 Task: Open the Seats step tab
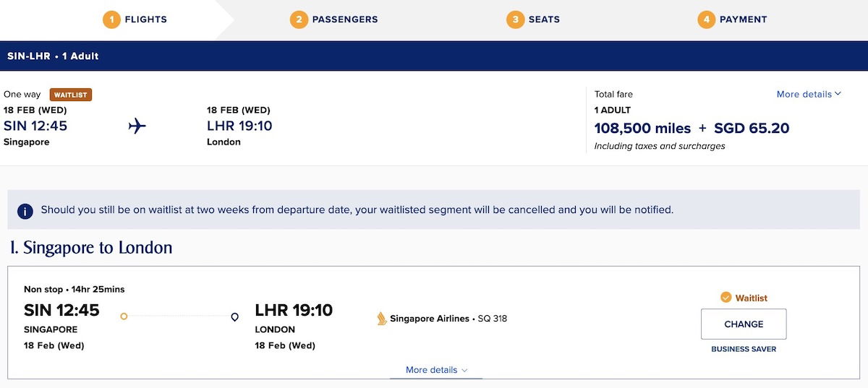click(x=544, y=20)
